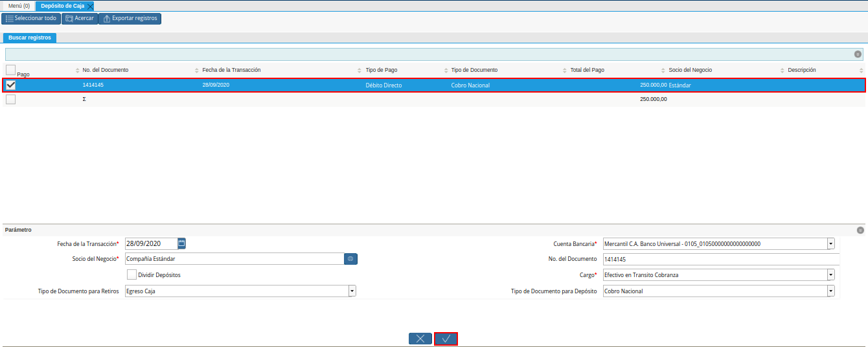Open the Socio del Negocio lookup icon
This screenshot has height=347, width=868.
pyautogui.click(x=350, y=258)
